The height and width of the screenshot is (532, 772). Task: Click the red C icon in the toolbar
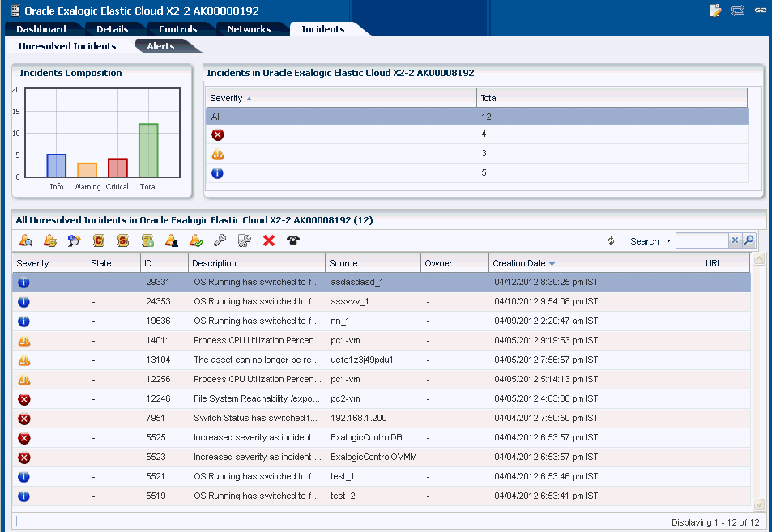point(99,240)
